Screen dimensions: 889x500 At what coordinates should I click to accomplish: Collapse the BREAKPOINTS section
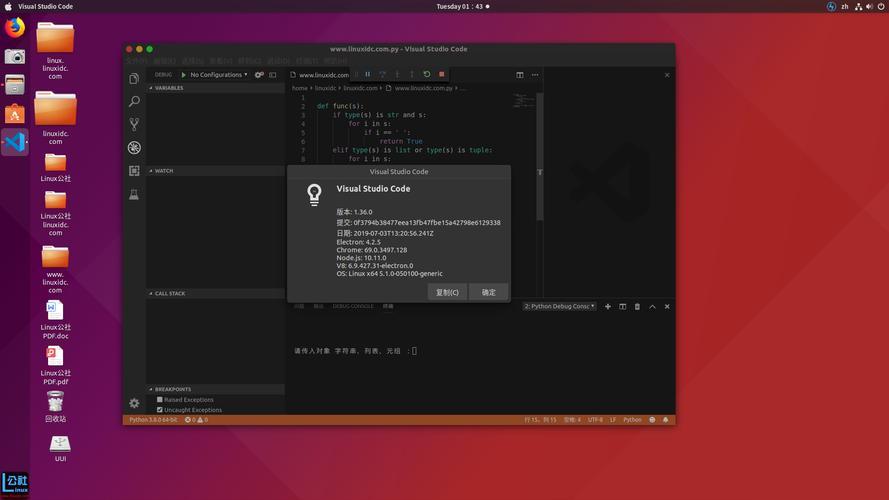click(215, 389)
